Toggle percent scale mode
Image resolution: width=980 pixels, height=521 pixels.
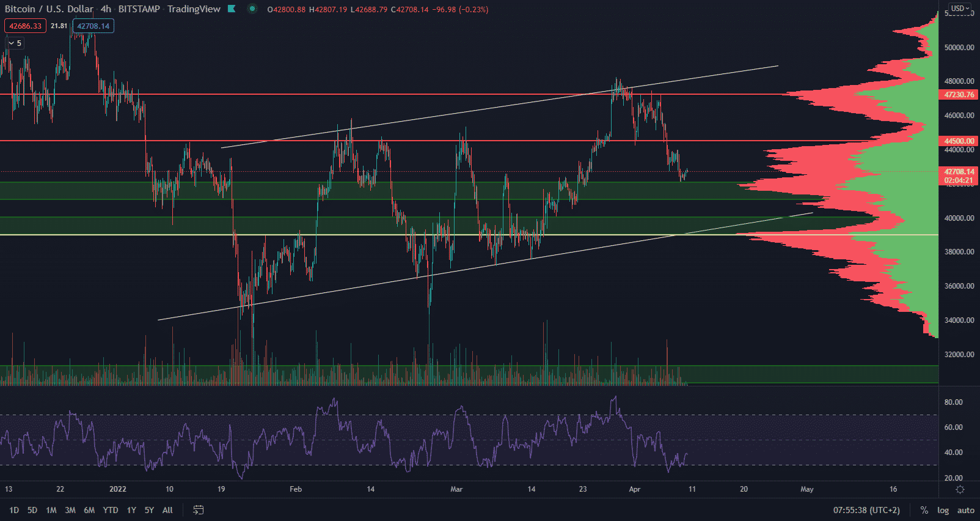(924, 510)
